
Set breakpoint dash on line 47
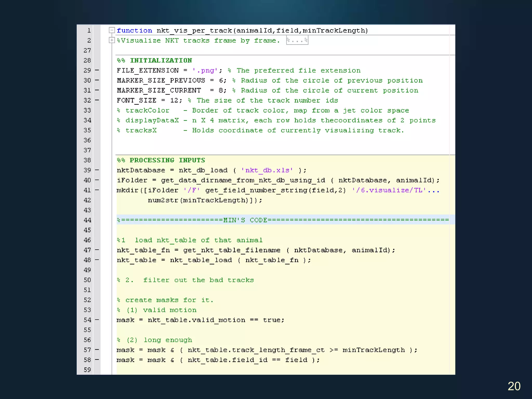97,250
